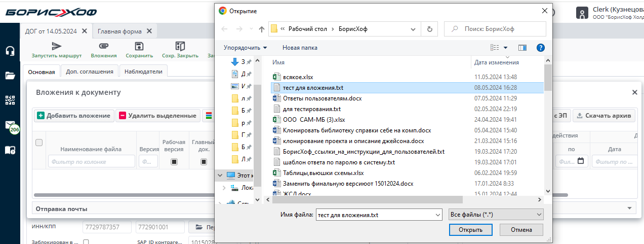The width and height of the screenshot is (644, 244).
Task: Switch to Доп. соглашения tab
Action: click(x=90, y=72)
